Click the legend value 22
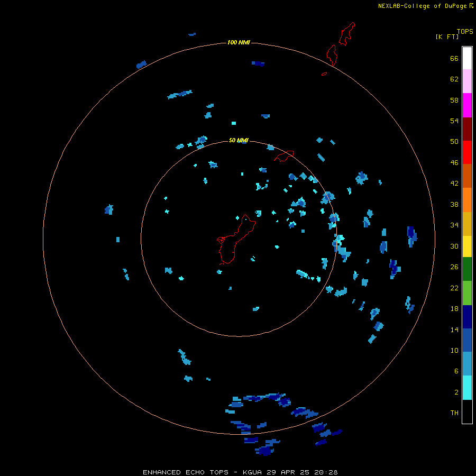 pos(454,288)
